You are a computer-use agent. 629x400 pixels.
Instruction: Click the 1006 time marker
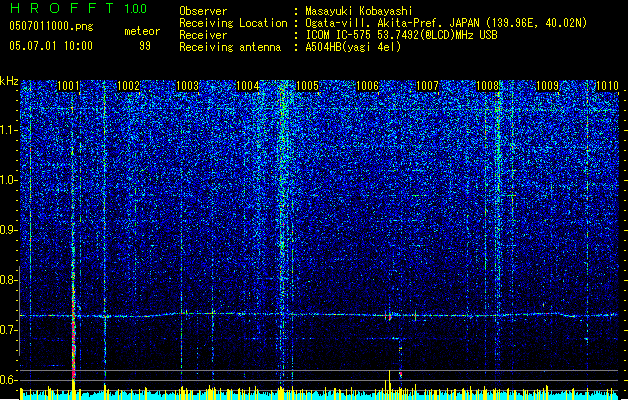[367, 86]
